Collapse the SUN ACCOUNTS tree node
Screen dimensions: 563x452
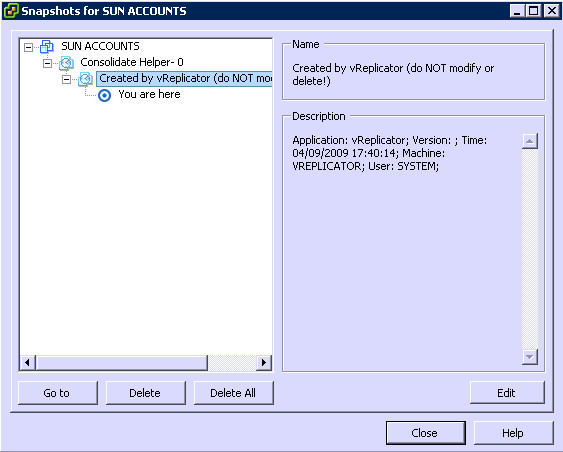tap(28, 47)
